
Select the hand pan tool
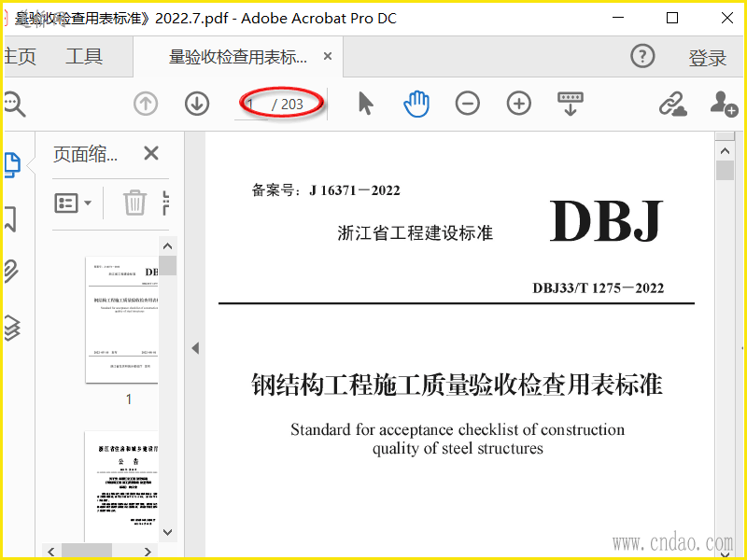pyautogui.click(x=416, y=104)
